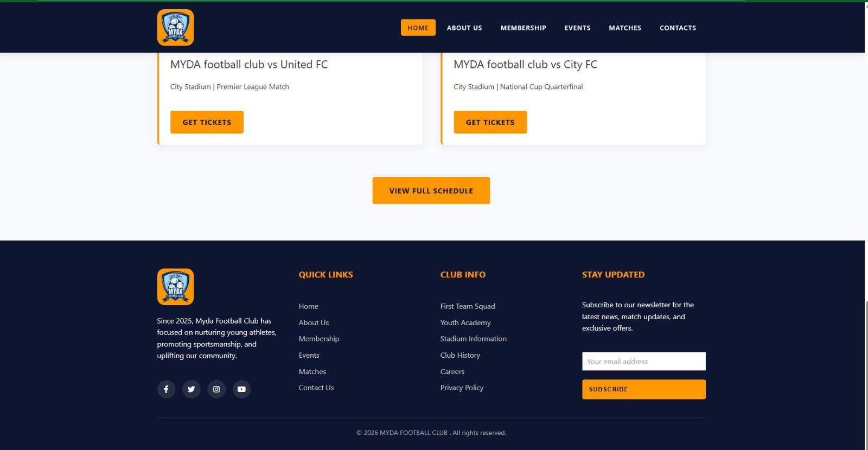Open the Home footer quick link

309,306
